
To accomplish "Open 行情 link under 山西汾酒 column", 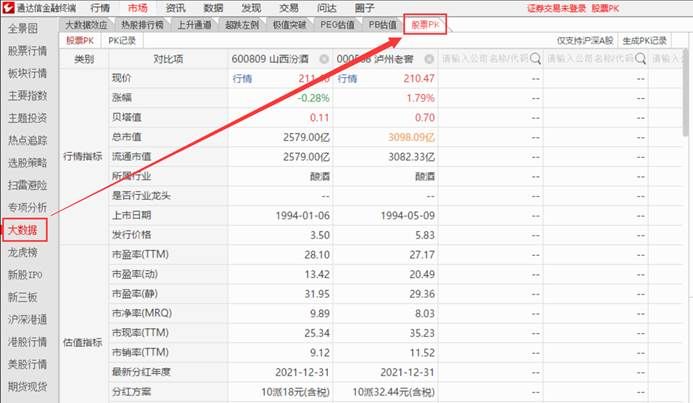I will coord(242,78).
